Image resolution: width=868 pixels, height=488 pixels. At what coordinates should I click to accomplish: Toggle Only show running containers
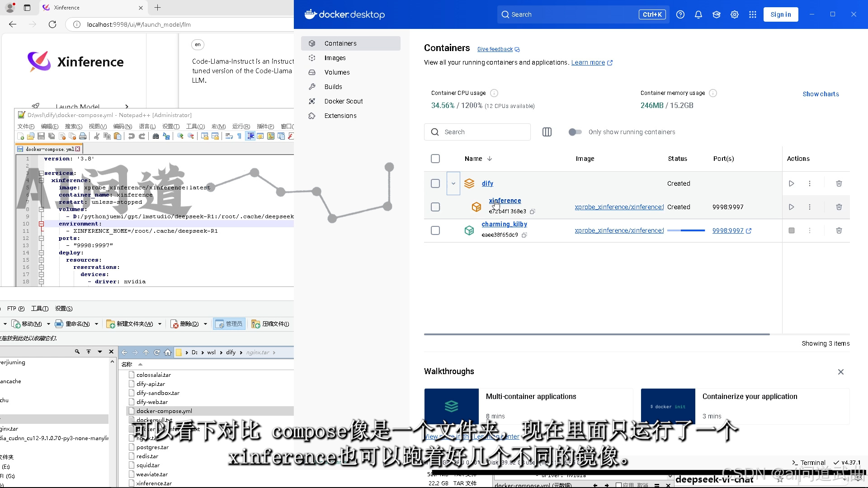coord(575,132)
